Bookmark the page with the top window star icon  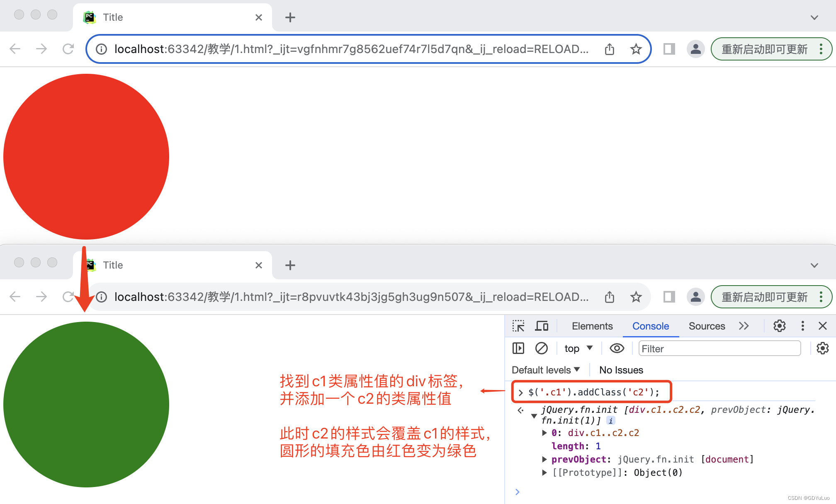pyautogui.click(x=636, y=49)
